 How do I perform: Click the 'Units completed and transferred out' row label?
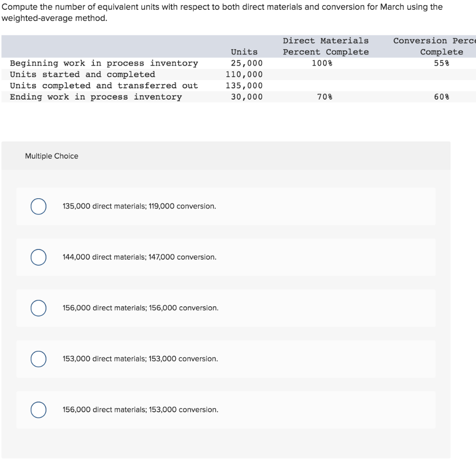tap(104, 86)
